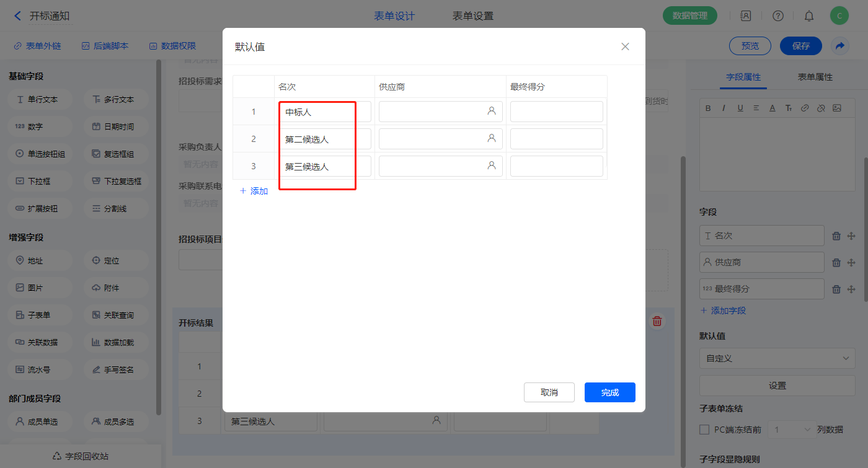
Task: Open the notification bell icon
Action: (x=809, y=16)
